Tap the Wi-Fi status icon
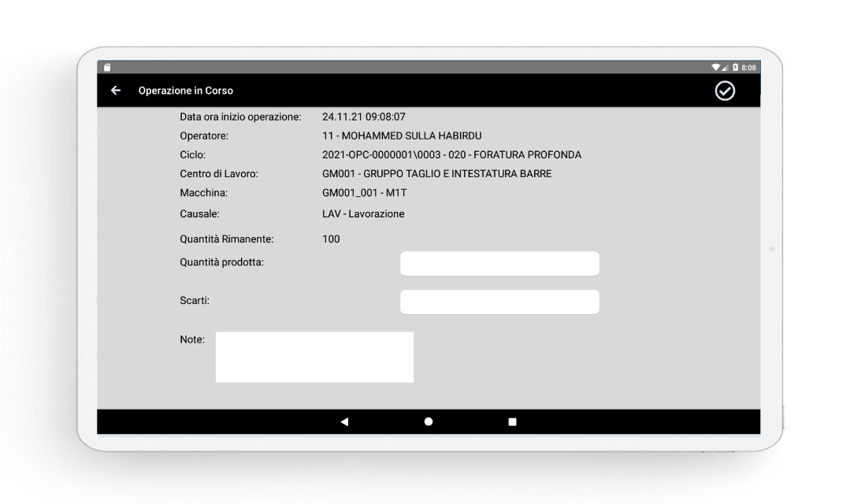Image resolution: width=865 pixels, height=504 pixels. click(715, 68)
